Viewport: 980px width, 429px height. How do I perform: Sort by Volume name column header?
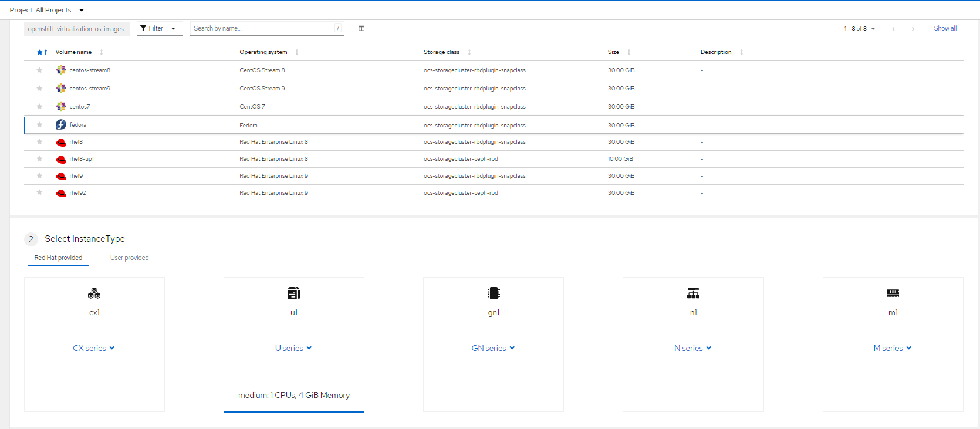(x=73, y=52)
